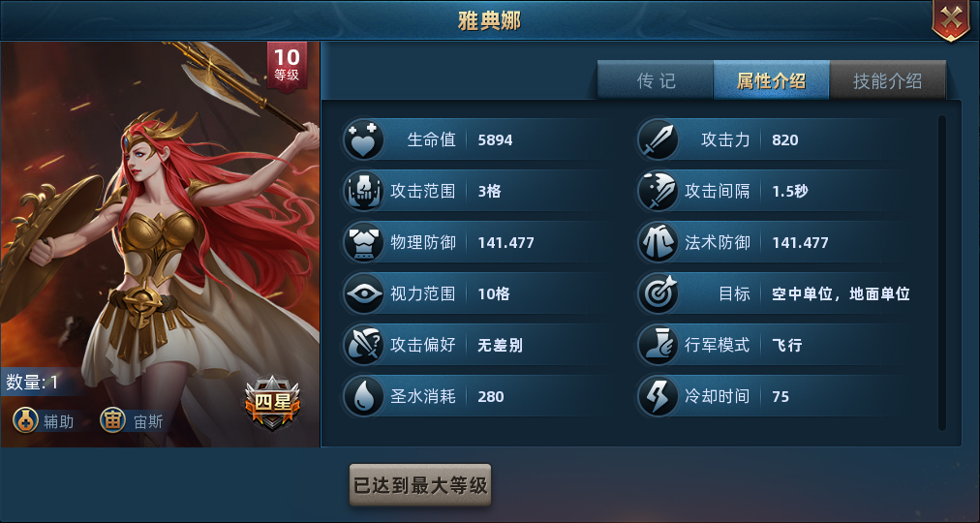
Task: Select the robe icon next to 法术防御
Action: coord(658,242)
